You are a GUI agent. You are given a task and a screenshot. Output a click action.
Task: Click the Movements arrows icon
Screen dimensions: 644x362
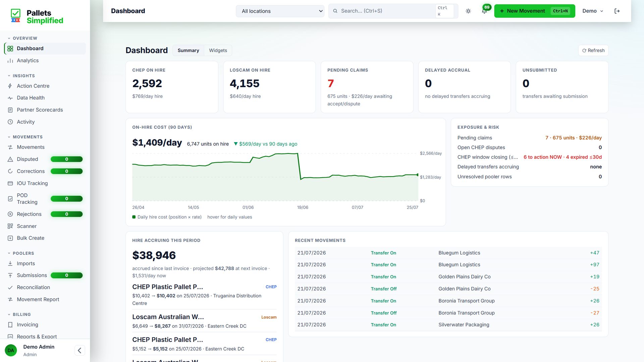[x=10, y=147]
